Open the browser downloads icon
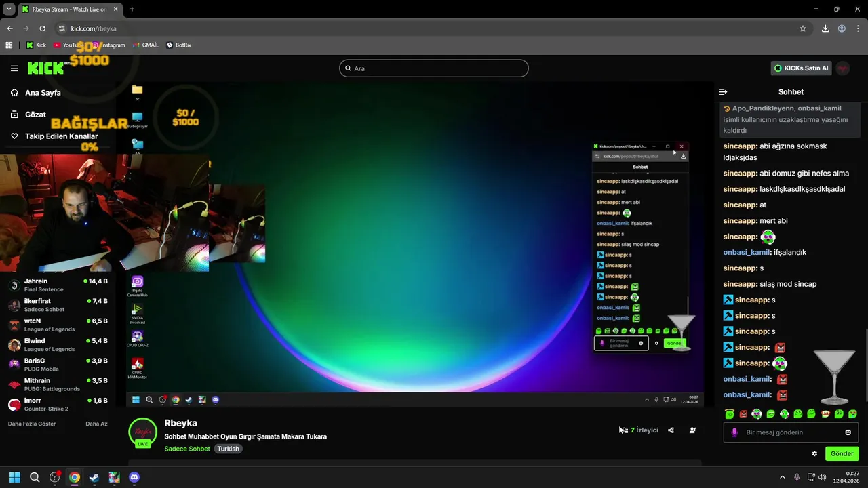This screenshot has height=488, width=868. 825,28
